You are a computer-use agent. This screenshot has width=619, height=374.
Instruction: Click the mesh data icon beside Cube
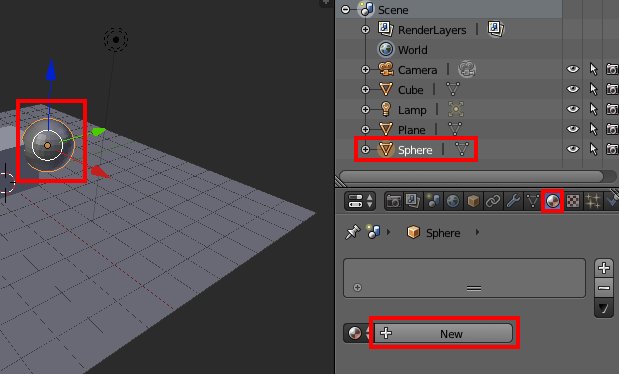click(x=453, y=89)
